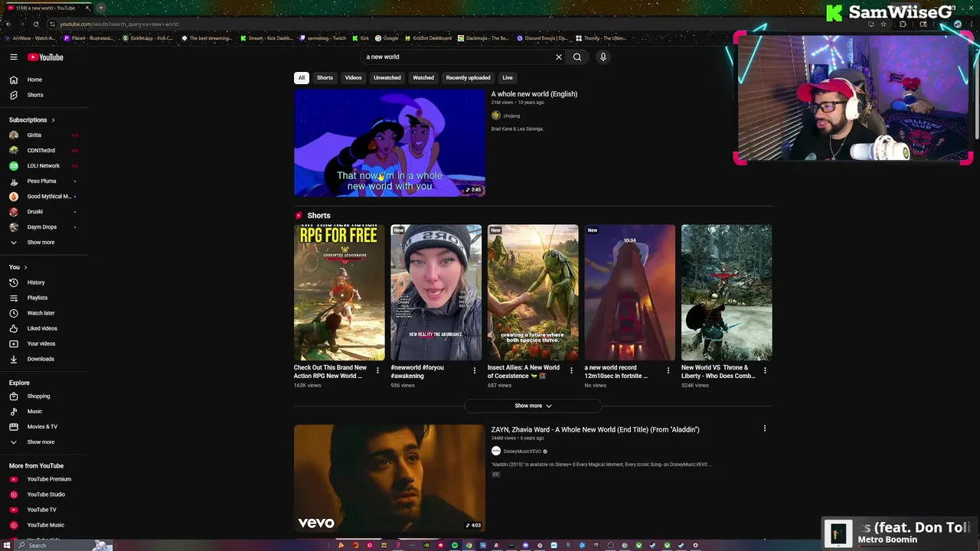980x551 pixels.
Task: Open options for Check Out This RPG short
Action: 377,370
